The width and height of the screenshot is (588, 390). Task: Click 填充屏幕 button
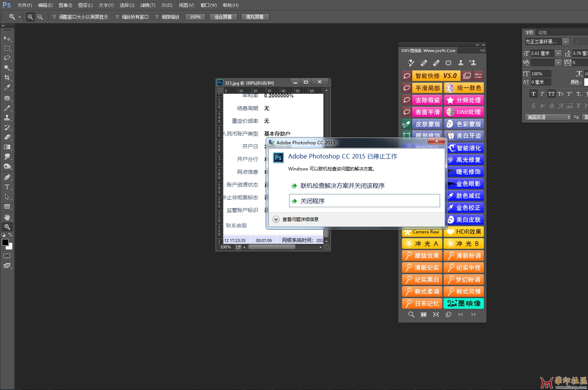[x=255, y=17]
